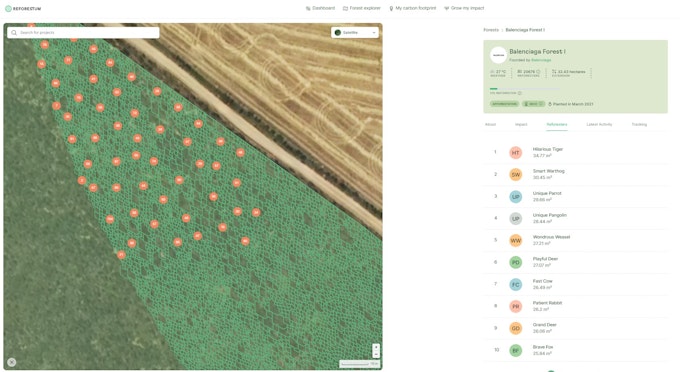Select the Reforesters tab
680x372 pixels.
coord(557,124)
